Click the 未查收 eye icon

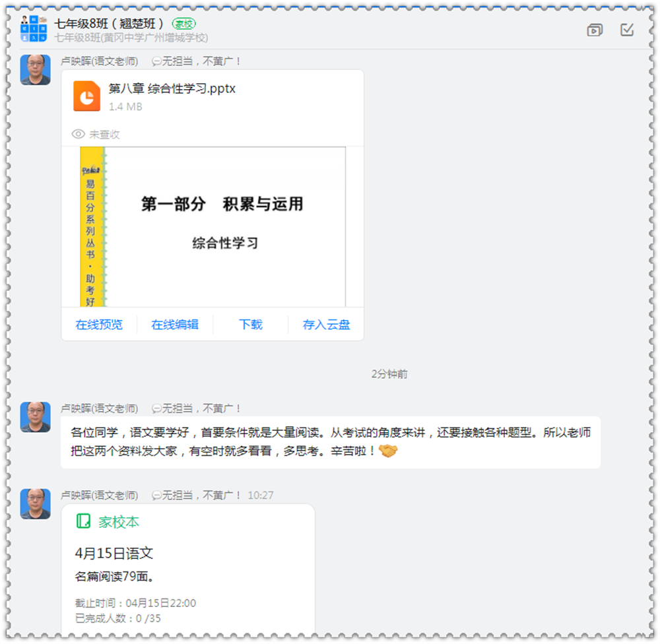pyautogui.click(x=79, y=134)
